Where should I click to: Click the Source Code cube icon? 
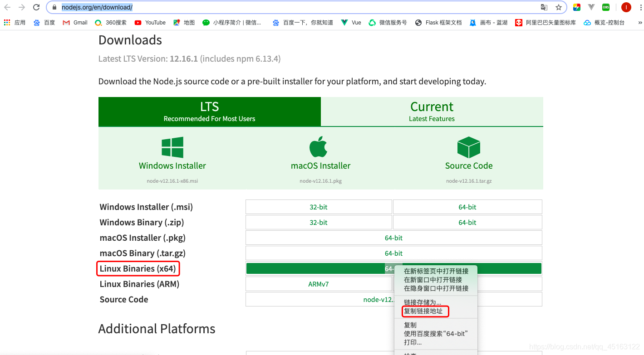469,147
